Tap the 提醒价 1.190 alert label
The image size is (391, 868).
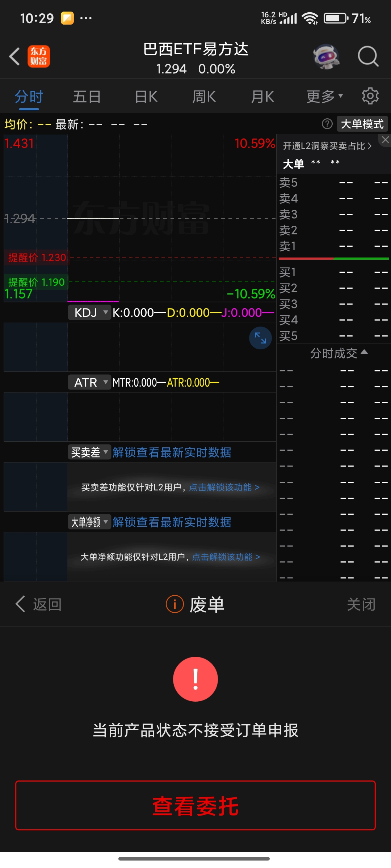[x=36, y=282]
